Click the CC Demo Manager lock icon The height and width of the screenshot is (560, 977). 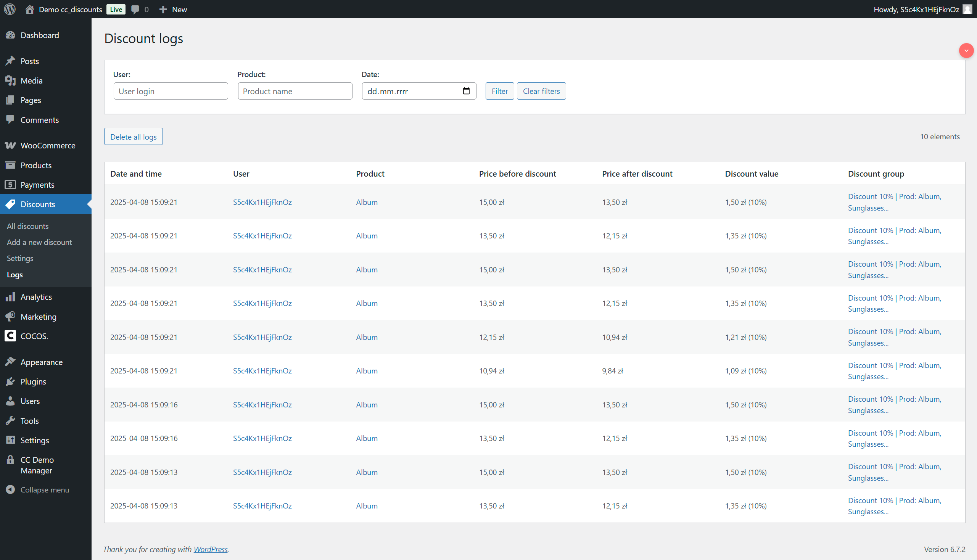point(10,460)
